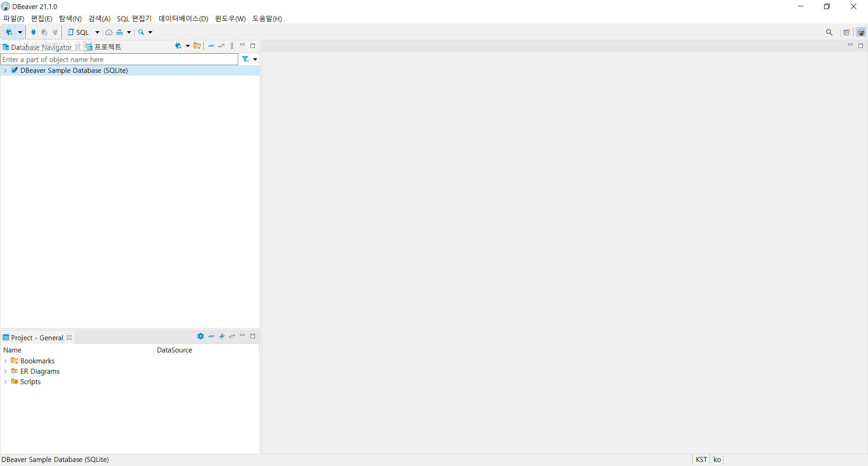Expand the Scripts folder
Viewport: 868px width, 466px height.
point(5,382)
